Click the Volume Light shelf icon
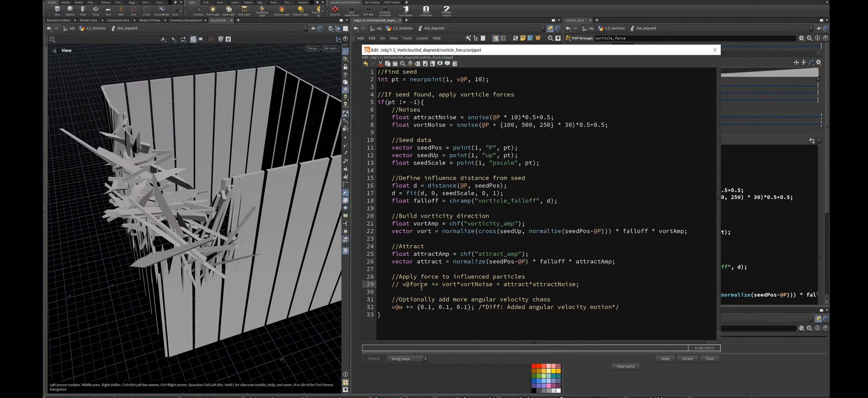Viewport: 868px width, 398px height. pyautogui.click(x=281, y=11)
